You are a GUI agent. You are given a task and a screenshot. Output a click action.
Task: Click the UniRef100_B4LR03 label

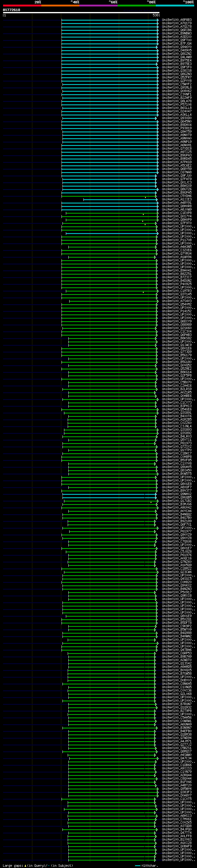[x=177, y=436]
